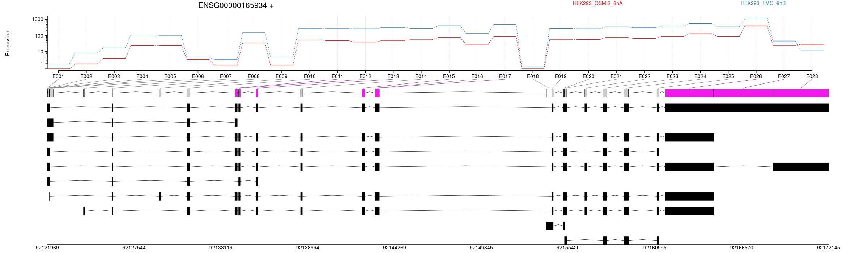The height and width of the screenshot is (253, 868).
Task: Select exon label E022
Action: tap(644, 76)
